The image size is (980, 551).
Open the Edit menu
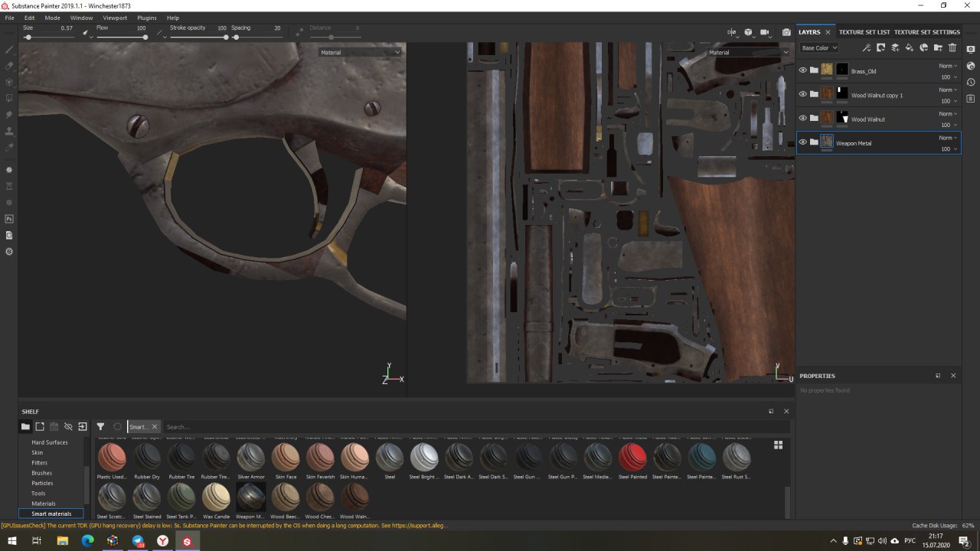29,18
